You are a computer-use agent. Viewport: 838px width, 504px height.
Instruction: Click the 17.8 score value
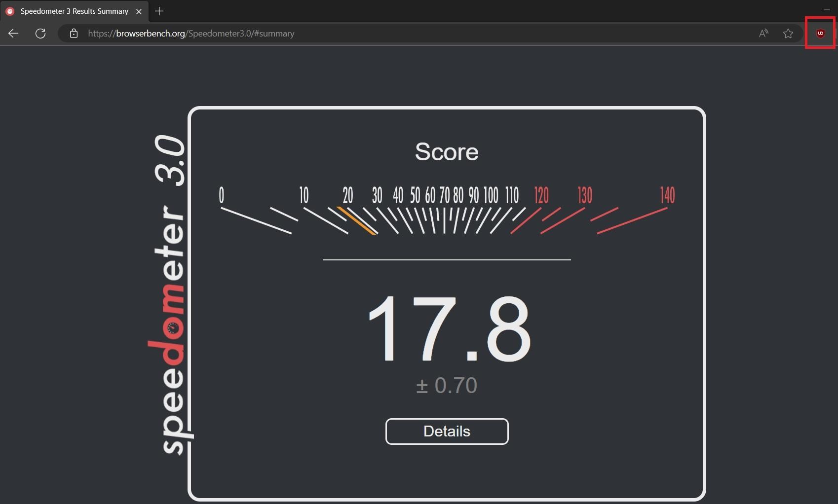coord(448,329)
